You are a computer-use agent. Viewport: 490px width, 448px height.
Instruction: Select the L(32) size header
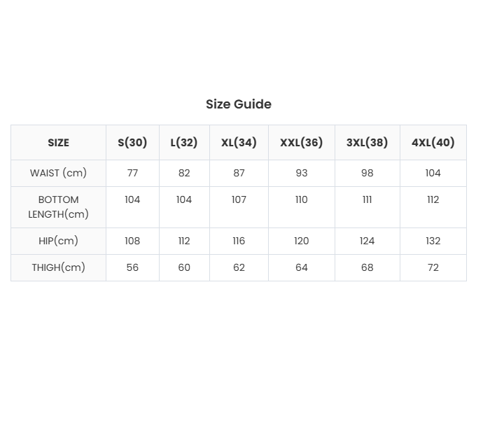pos(184,143)
